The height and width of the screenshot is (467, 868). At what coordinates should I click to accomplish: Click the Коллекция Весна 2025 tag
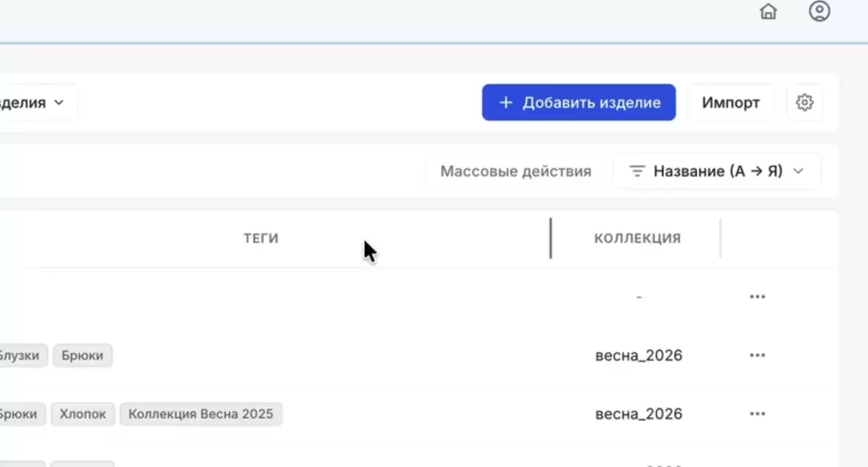(201, 413)
